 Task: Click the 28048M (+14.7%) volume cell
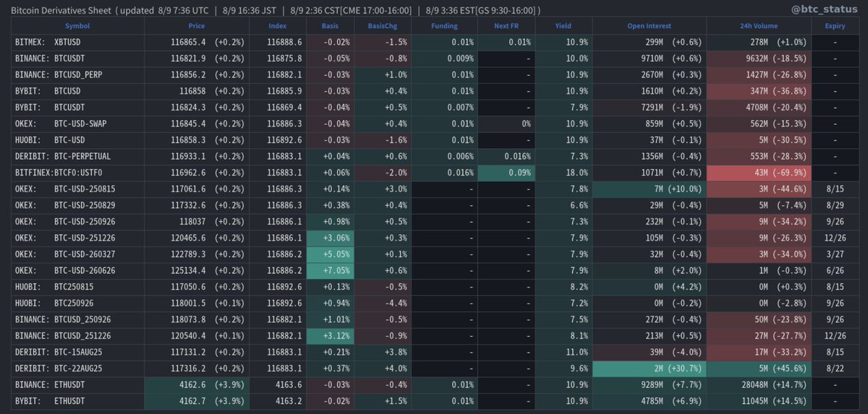[759, 385]
